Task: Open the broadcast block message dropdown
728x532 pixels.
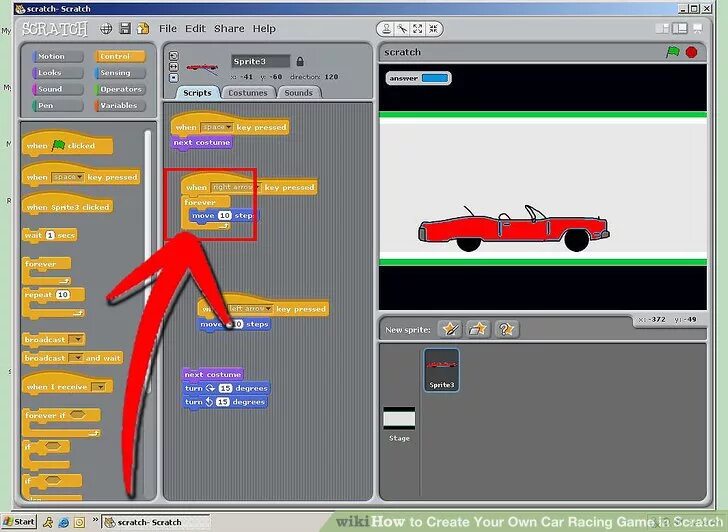Action: pos(77,339)
